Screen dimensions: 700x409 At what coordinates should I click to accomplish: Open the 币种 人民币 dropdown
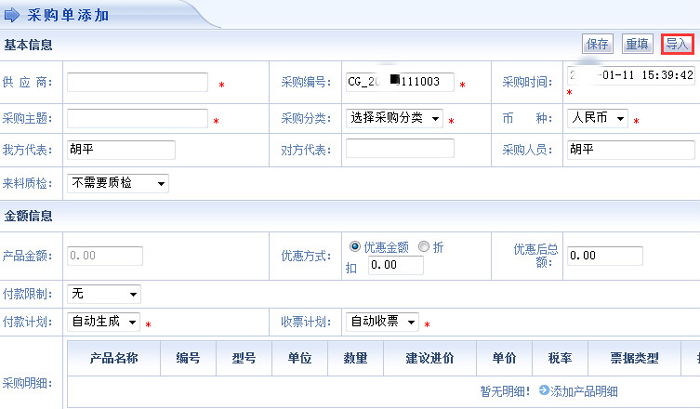coord(597,119)
